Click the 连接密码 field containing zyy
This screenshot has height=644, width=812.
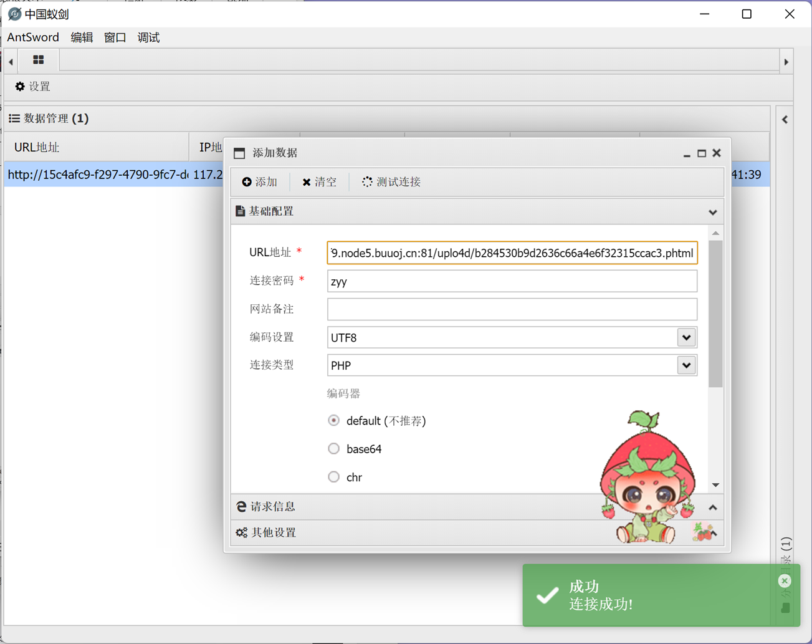coord(512,281)
